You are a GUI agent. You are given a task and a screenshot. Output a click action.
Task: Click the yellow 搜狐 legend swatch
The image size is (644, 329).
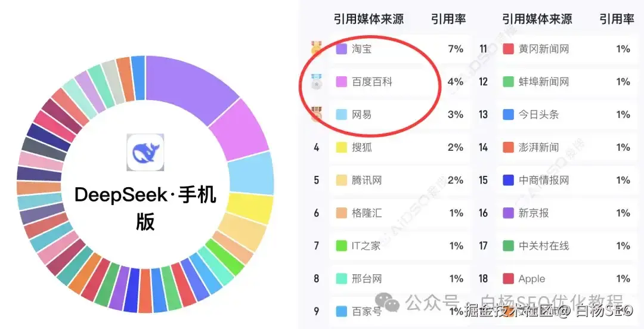(x=342, y=147)
